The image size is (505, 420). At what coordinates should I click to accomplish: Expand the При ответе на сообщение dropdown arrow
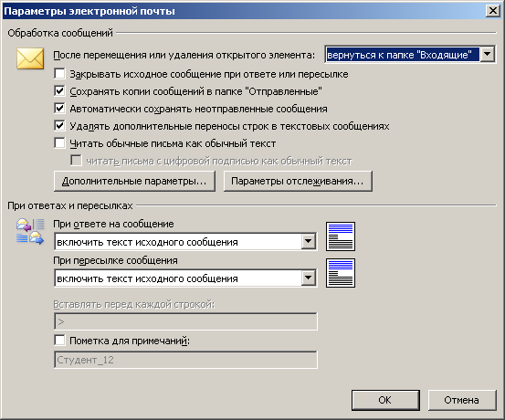[309, 241]
